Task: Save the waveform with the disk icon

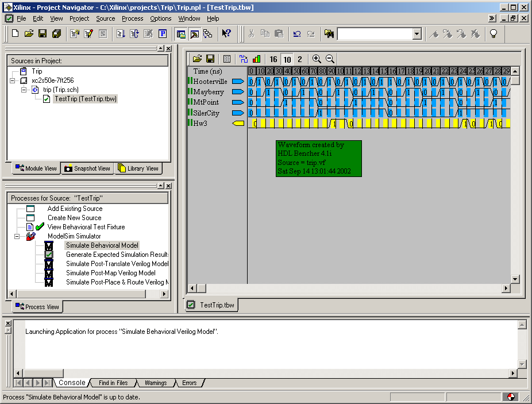Action: (x=210, y=59)
